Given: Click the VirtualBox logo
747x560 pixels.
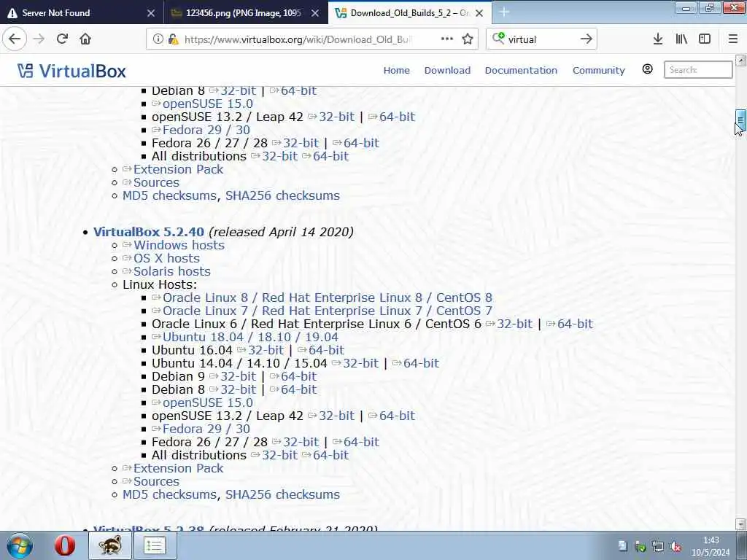Looking at the screenshot, I should click(71, 71).
